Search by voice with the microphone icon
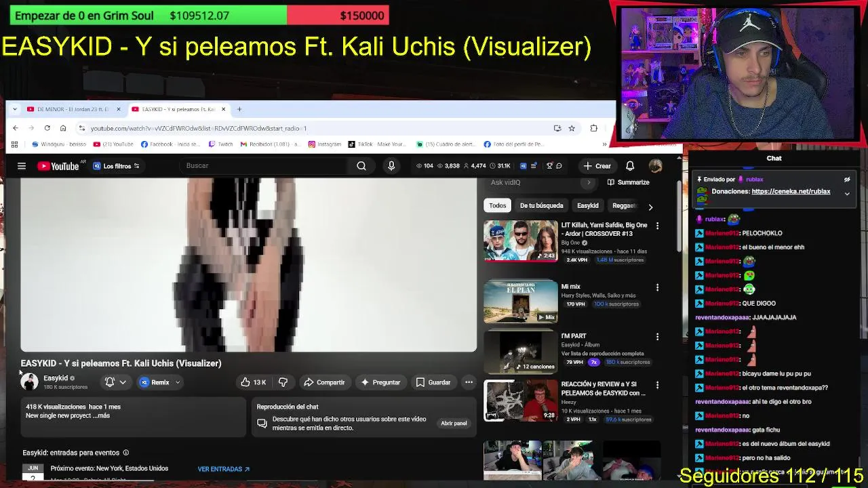The height and width of the screenshot is (488, 868). coord(391,166)
